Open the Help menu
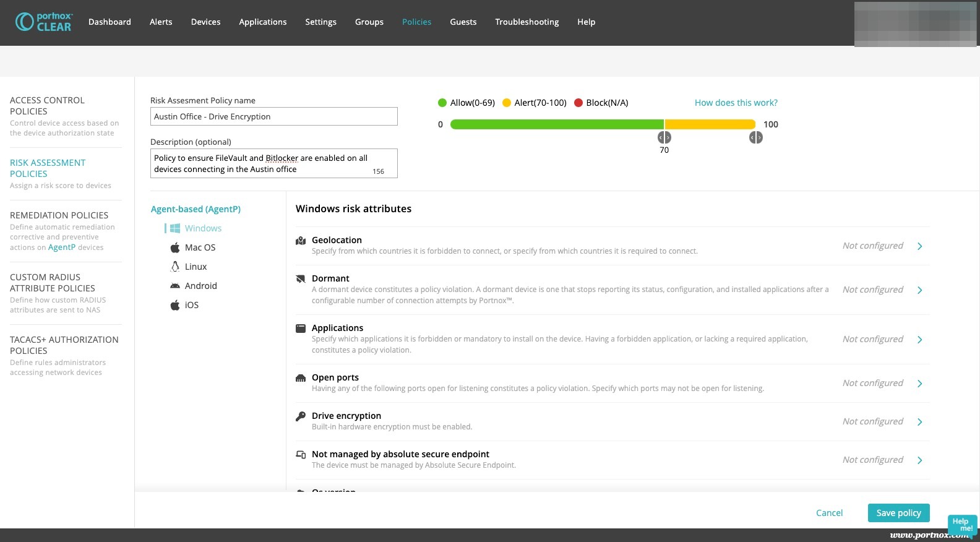 click(586, 22)
